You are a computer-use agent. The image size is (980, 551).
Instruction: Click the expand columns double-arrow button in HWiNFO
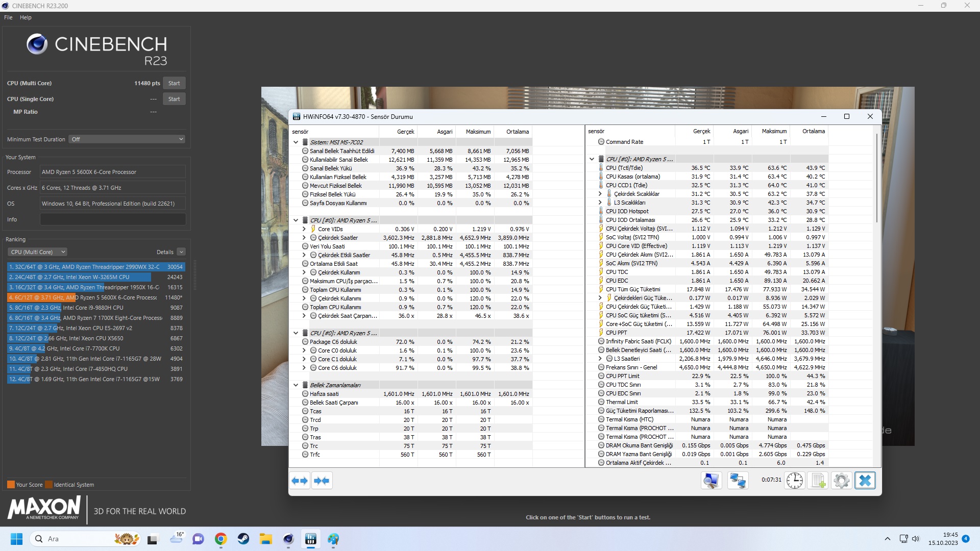click(300, 481)
